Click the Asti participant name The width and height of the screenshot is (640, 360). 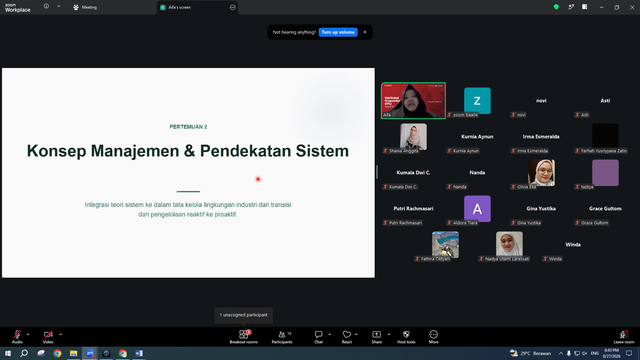coord(605,100)
